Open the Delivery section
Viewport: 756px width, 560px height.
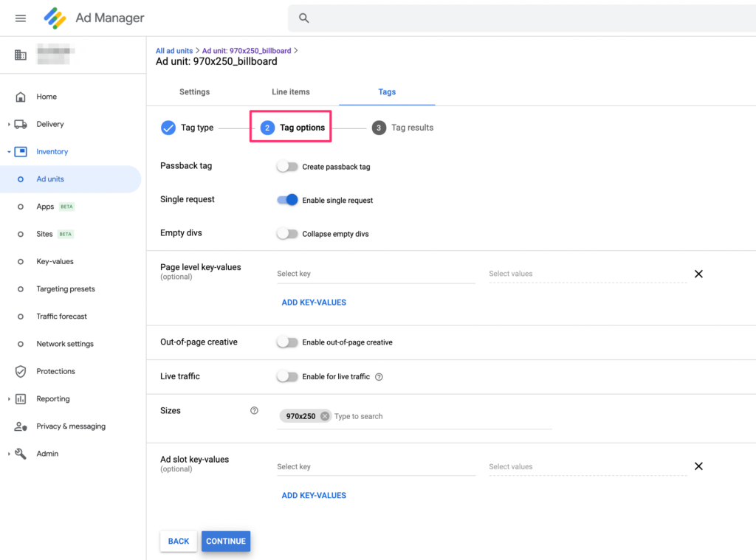[52, 124]
